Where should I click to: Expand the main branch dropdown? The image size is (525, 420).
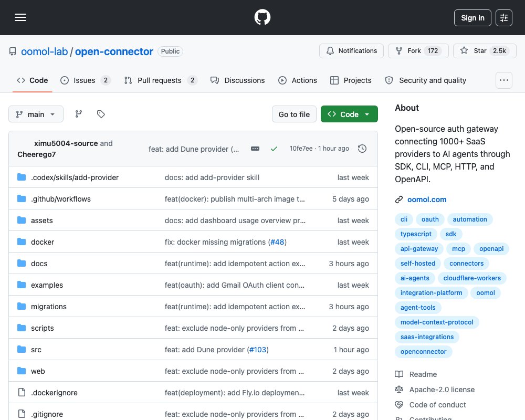pyautogui.click(x=36, y=114)
